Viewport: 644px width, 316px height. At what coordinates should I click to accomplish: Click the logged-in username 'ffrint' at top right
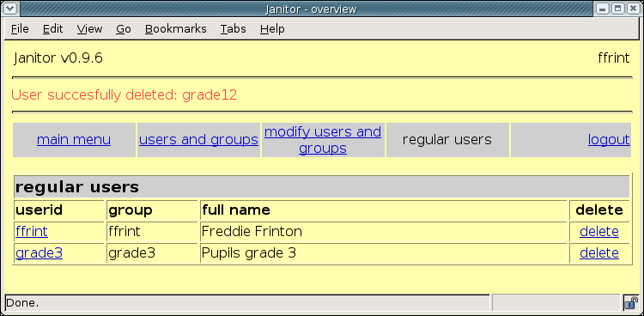[x=614, y=58]
